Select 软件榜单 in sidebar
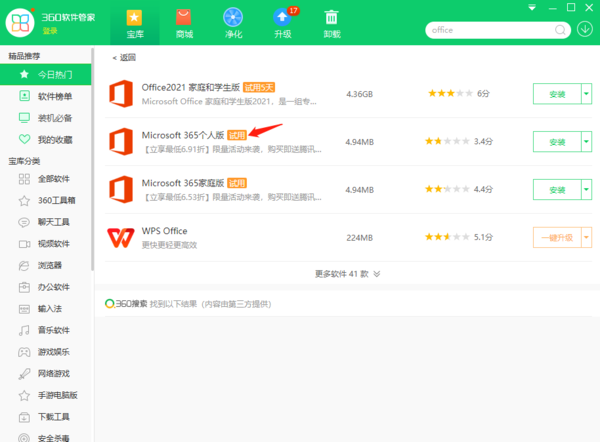The image size is (600, 442). 55,96
